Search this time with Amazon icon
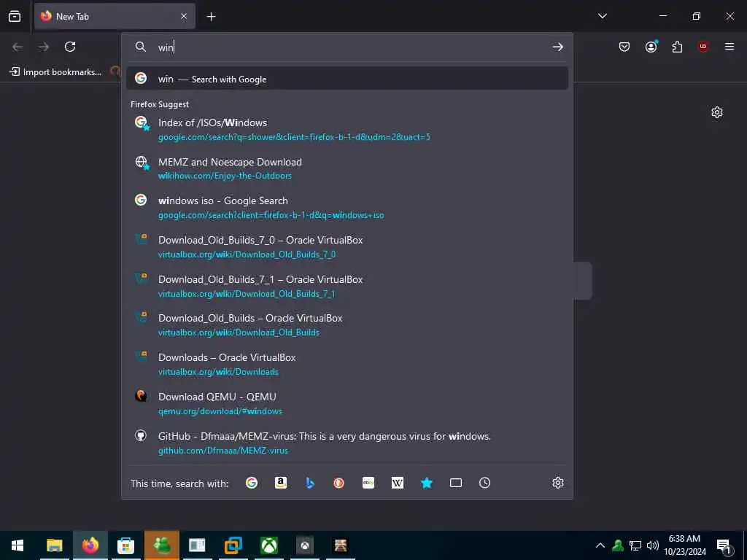Screen dimensions: 747x560 point(281,483)
